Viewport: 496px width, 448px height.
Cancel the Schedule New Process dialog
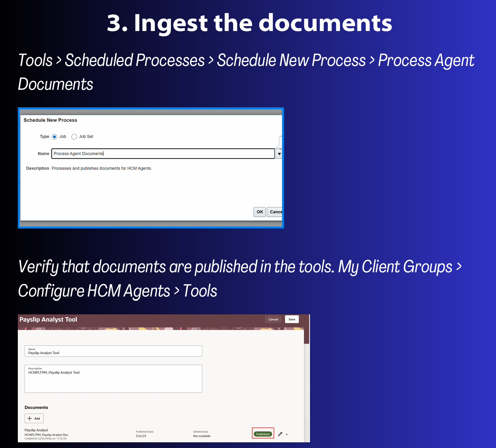point(275,212)
